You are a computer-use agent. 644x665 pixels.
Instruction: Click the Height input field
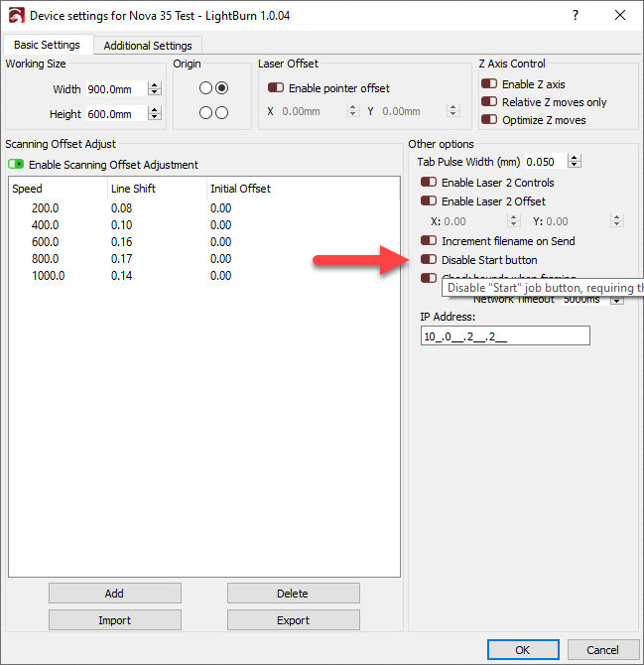116,114
